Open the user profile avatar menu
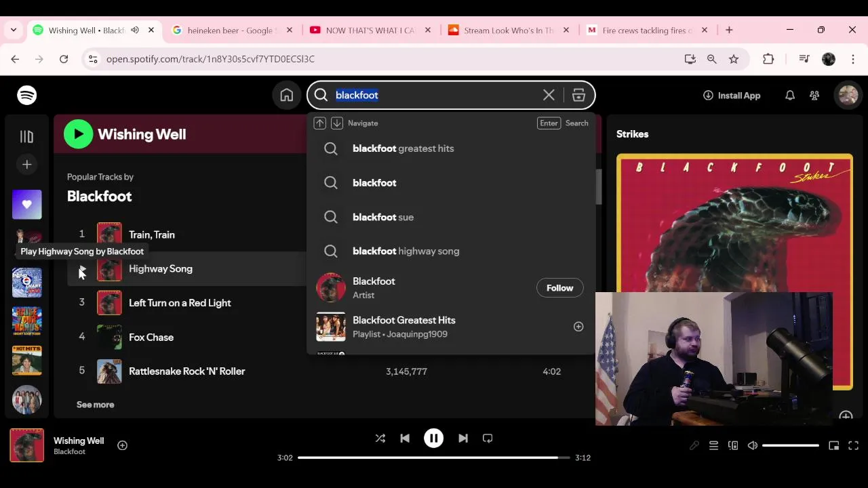 pyautogui.click(x=848, y=96)
